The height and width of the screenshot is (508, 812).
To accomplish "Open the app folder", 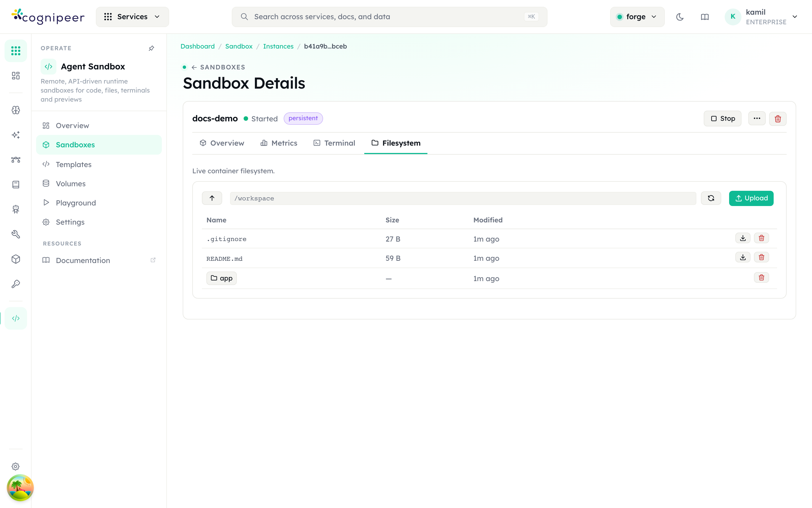I will 221,278.
